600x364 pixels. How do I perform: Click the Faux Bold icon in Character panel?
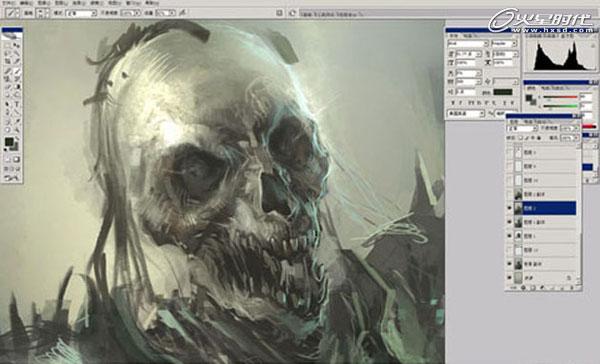453,103
